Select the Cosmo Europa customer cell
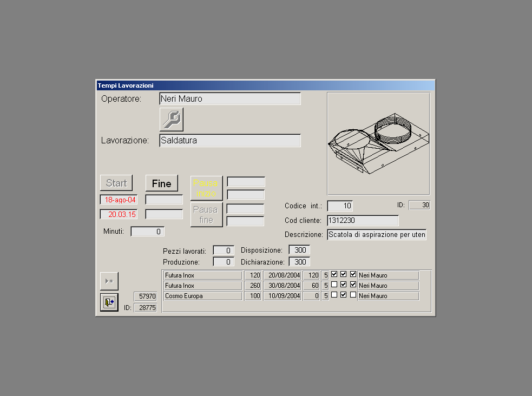532x396 pixels. tap(203, 296)
